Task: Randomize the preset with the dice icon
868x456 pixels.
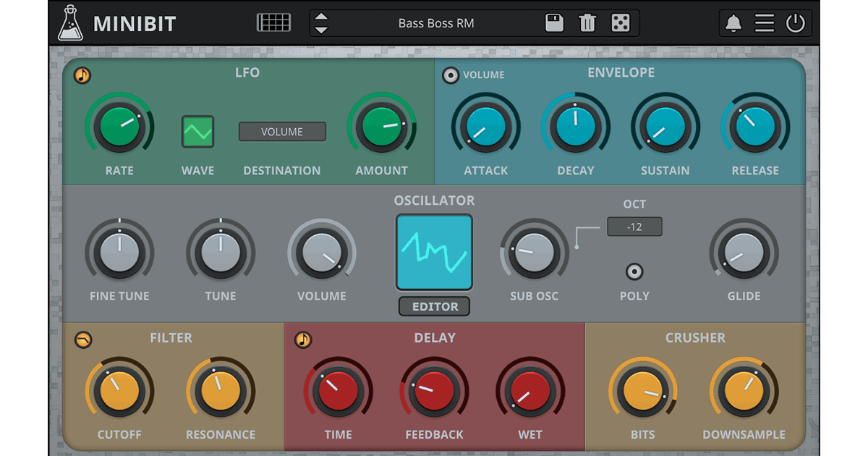Action: tap(620, 23)
